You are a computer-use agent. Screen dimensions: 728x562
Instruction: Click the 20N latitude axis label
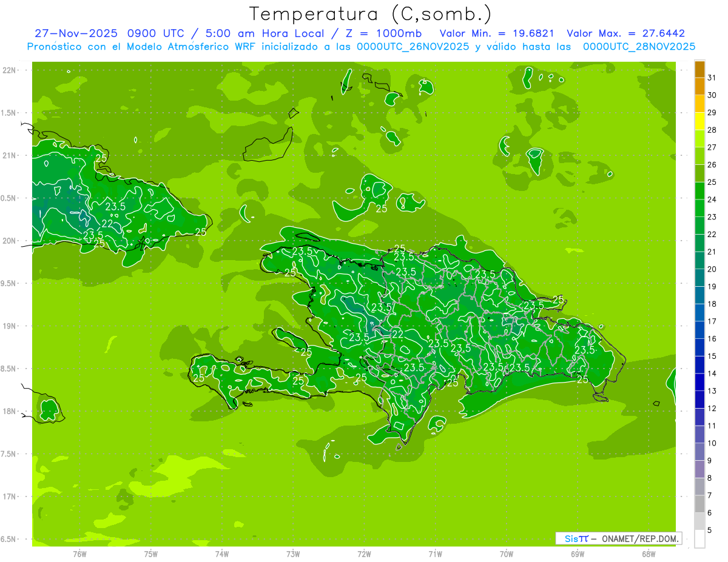coord(10,241)
